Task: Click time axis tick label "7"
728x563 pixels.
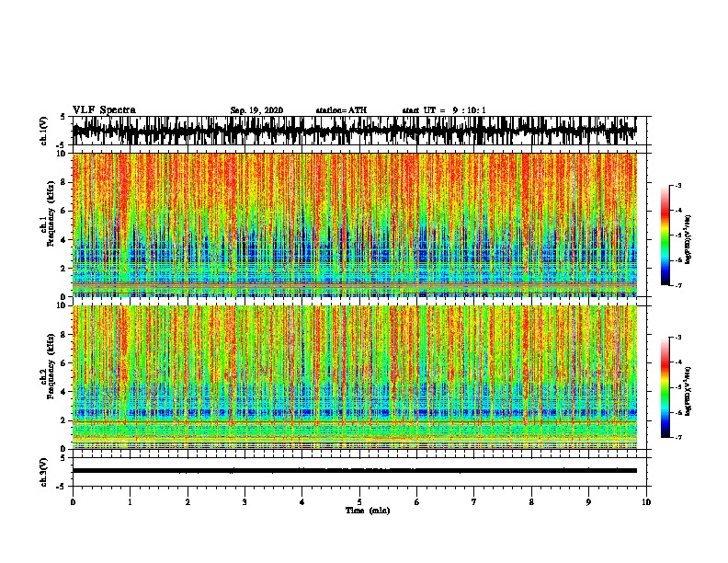Action: (x=474, y=502)
